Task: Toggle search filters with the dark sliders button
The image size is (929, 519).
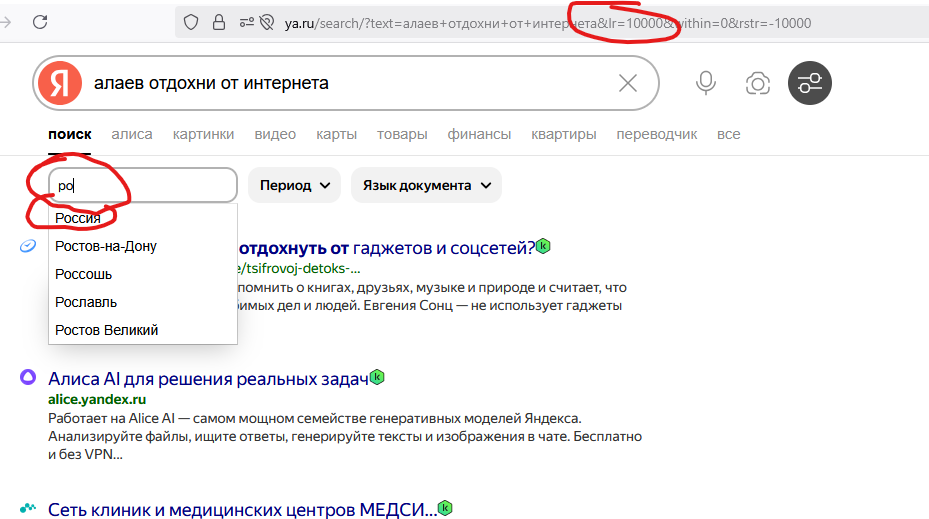Action: (x=809, y=83)
